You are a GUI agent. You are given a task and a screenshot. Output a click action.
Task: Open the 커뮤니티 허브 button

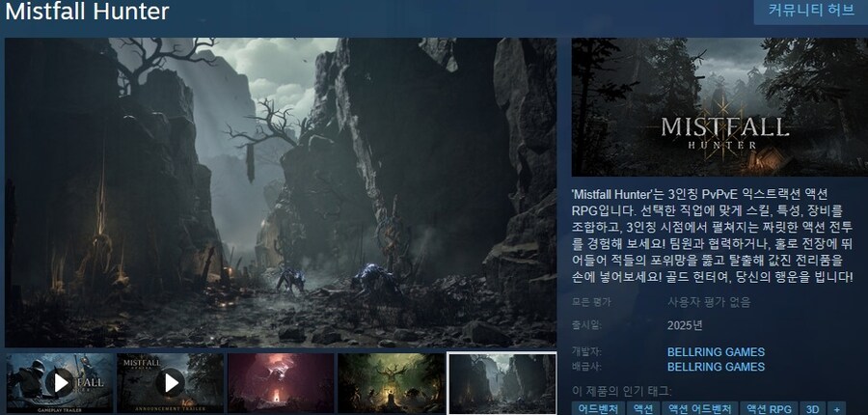click(810, 11)
